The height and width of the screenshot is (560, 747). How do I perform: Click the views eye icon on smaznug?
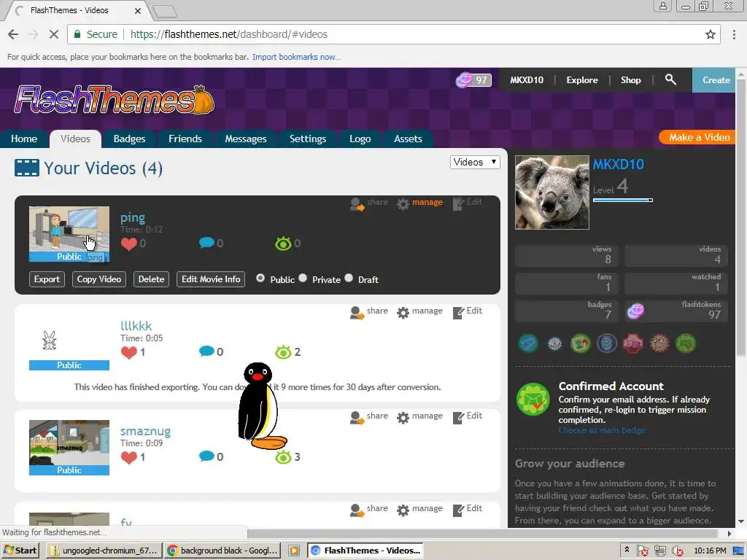coord(283,457)
